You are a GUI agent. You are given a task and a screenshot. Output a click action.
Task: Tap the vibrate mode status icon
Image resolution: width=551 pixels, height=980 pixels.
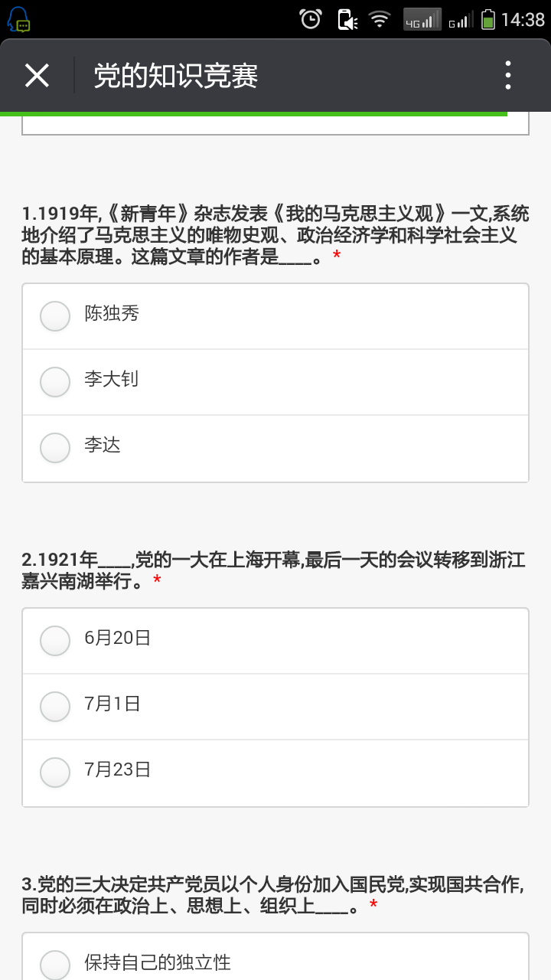click(x=347, y=19)
